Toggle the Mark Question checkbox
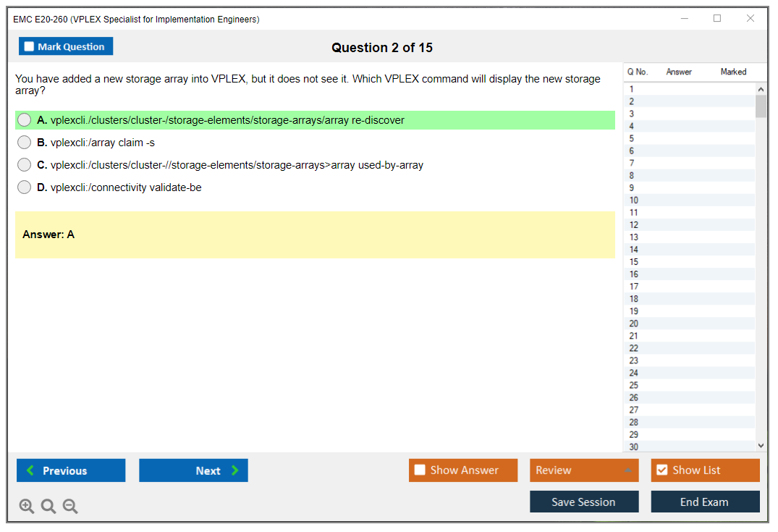The height and width of the screenshot is (532, 778). (30, 46)
